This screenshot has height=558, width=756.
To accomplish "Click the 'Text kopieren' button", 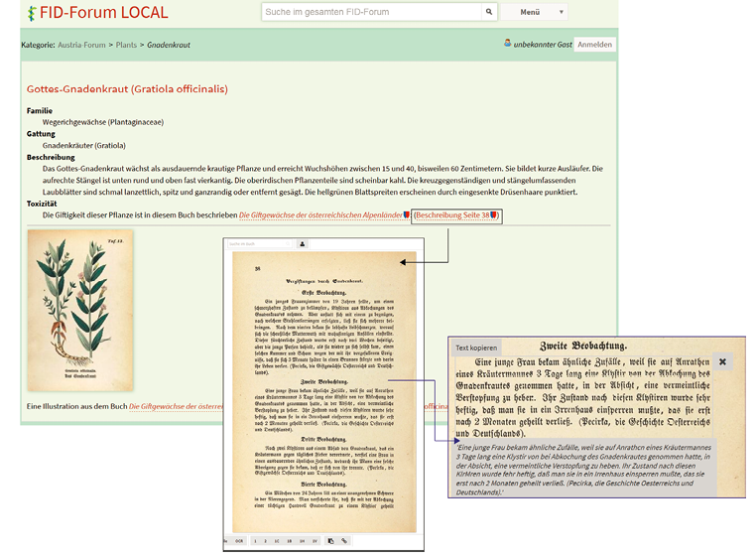I will (x=476, y=348).
